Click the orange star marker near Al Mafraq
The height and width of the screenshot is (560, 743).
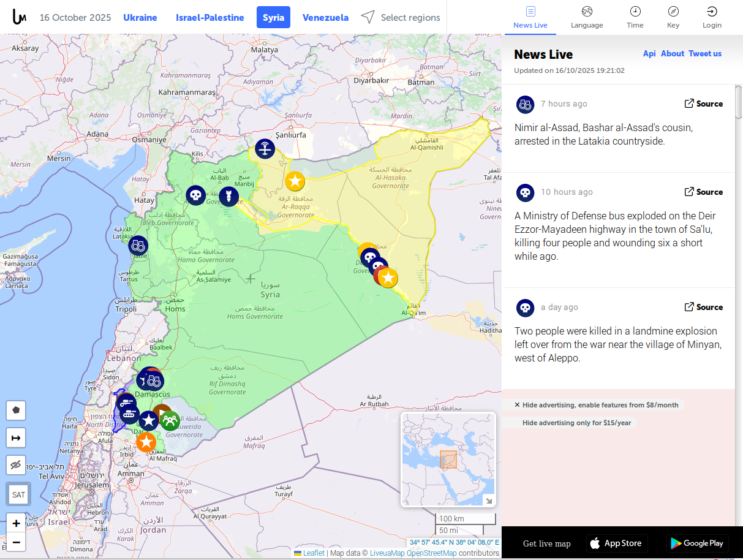(146, 442)
